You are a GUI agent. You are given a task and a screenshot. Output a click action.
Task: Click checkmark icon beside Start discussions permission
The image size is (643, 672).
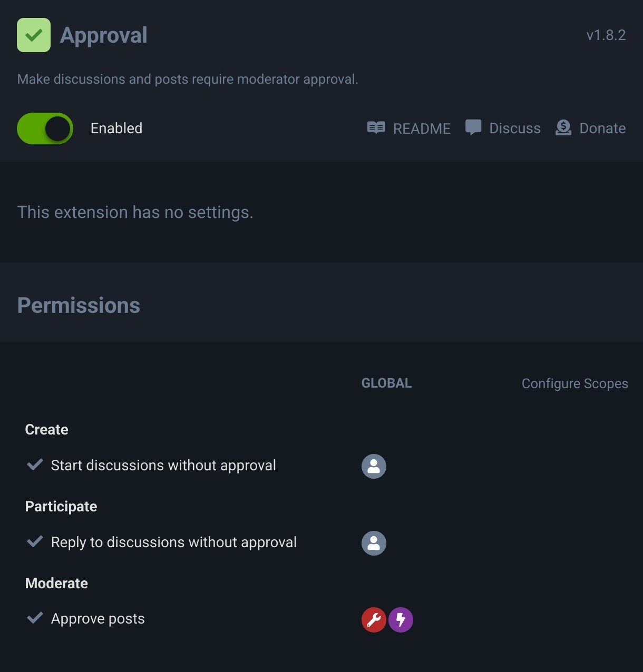coord(35,465)
